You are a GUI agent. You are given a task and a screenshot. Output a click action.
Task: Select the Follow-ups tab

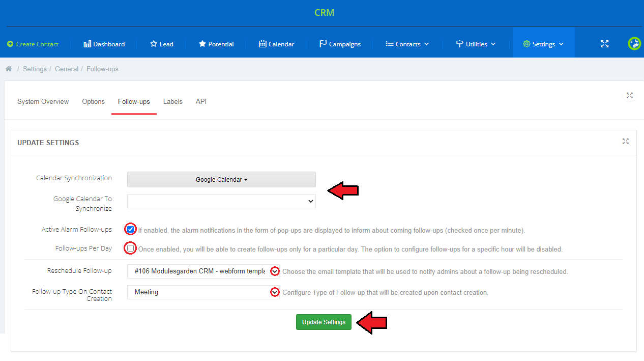coord(134,102)
